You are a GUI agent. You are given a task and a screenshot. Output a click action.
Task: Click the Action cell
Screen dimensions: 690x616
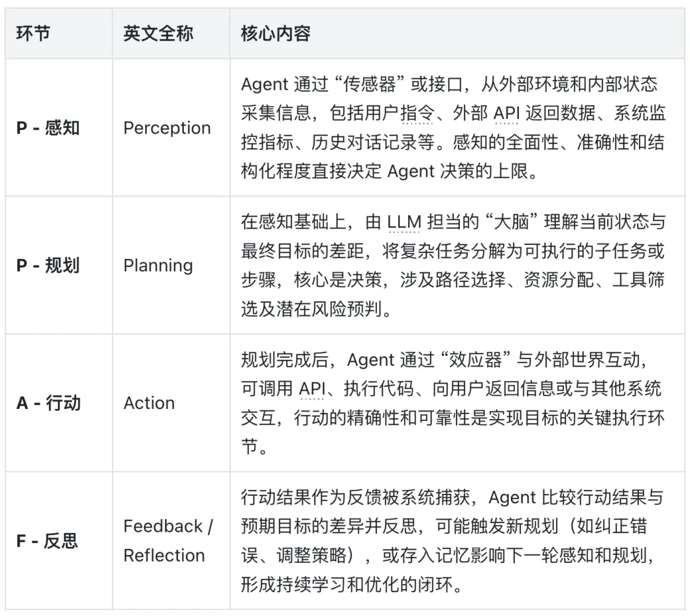click(x=149, y=403)
